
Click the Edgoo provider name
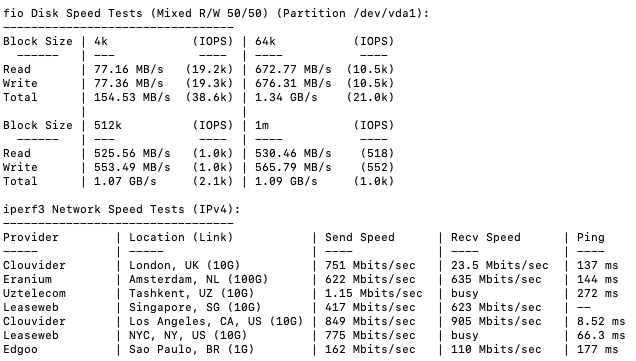[x=20, y=350]
